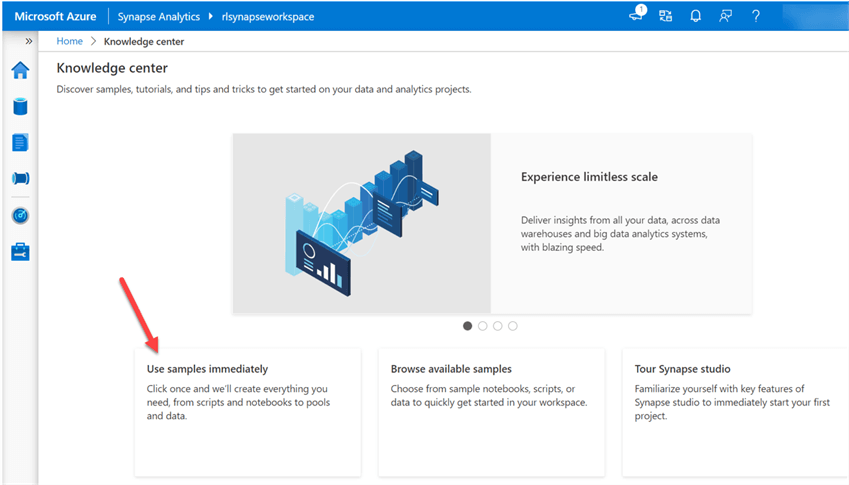The height and width of the screenshot is (485, 849).
Task: Click the Home breadcrumb link
Action: coord(69,41)
